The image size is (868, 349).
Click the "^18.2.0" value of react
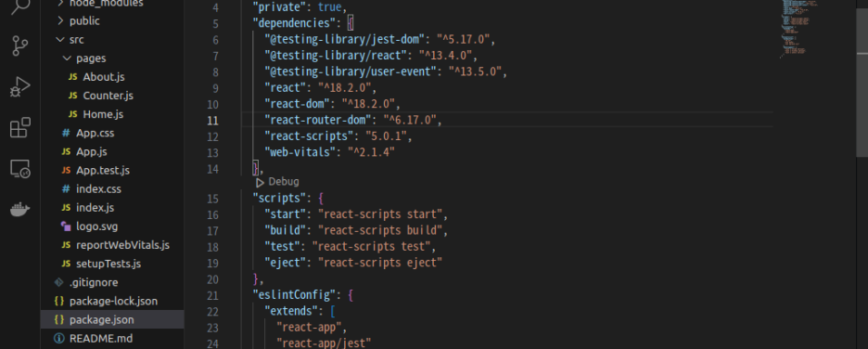pos(344,87)
